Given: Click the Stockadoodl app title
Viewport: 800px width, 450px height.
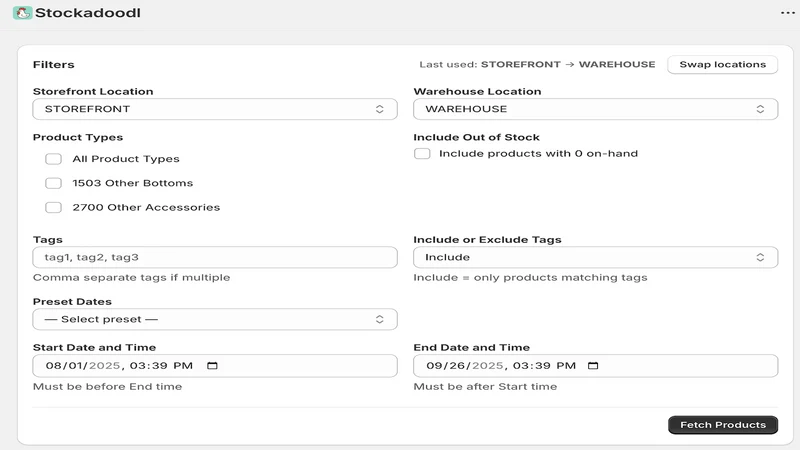Looking at the screenshot, I should click(x=88, y=13).
